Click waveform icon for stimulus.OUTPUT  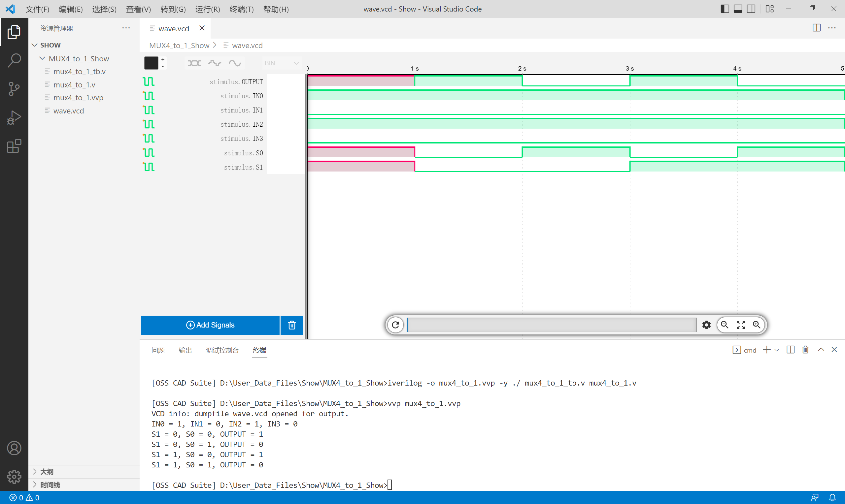(x=149, y=81)
